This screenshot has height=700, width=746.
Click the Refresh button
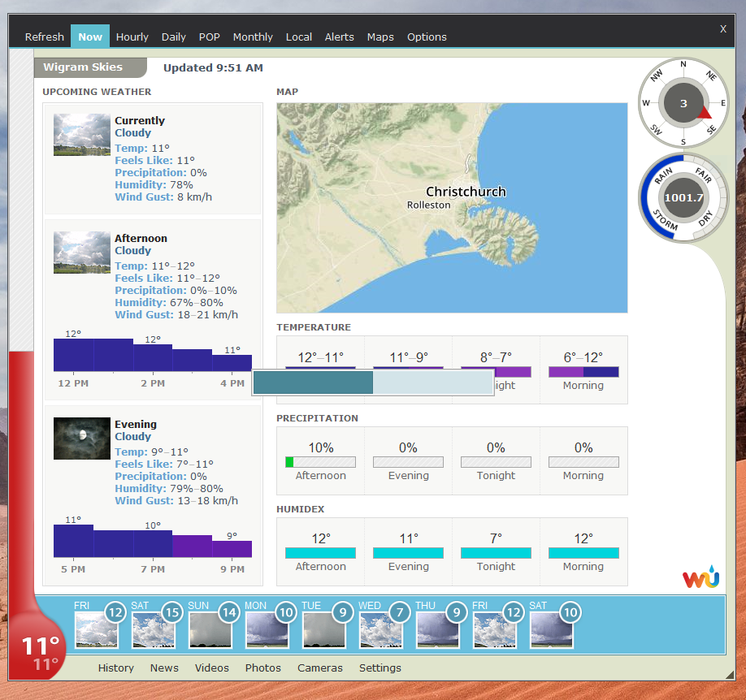(x=44, y=37)
